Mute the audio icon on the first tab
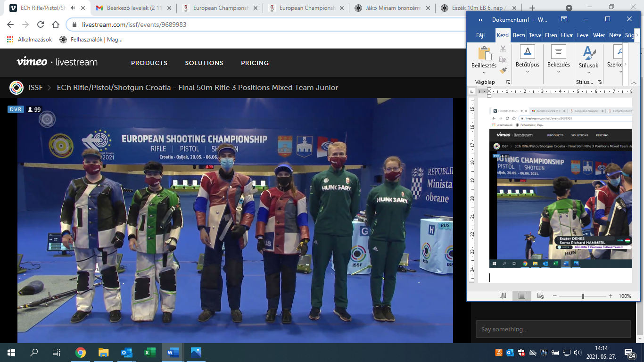Image resolution: width=644 pixels, height=362 pixels. (73, 8)
